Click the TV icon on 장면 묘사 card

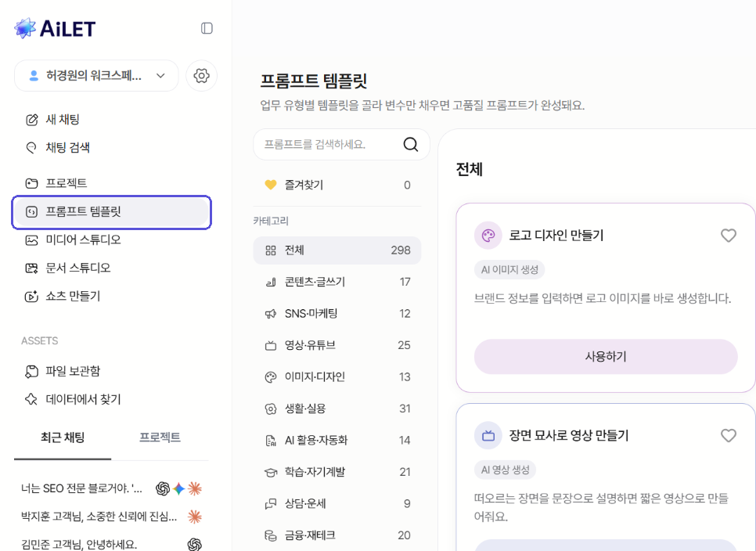click(x=488, y=436)
